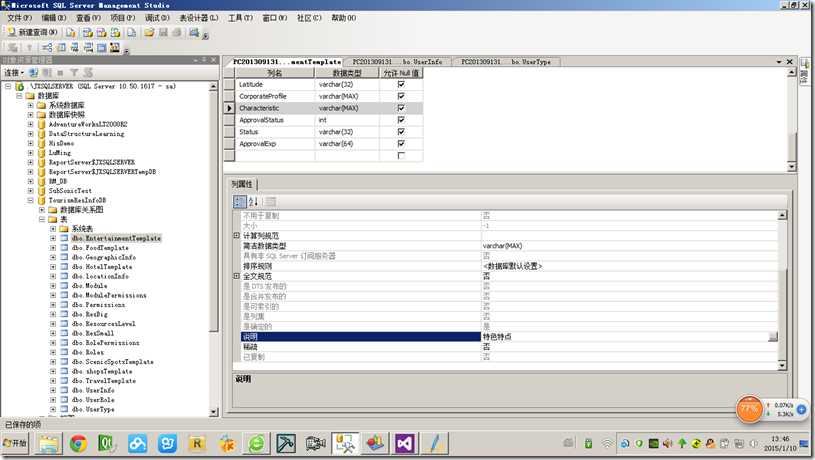
Task: Toggle Allow Nulls for Characteristic column
Action: tap(401, 108)
